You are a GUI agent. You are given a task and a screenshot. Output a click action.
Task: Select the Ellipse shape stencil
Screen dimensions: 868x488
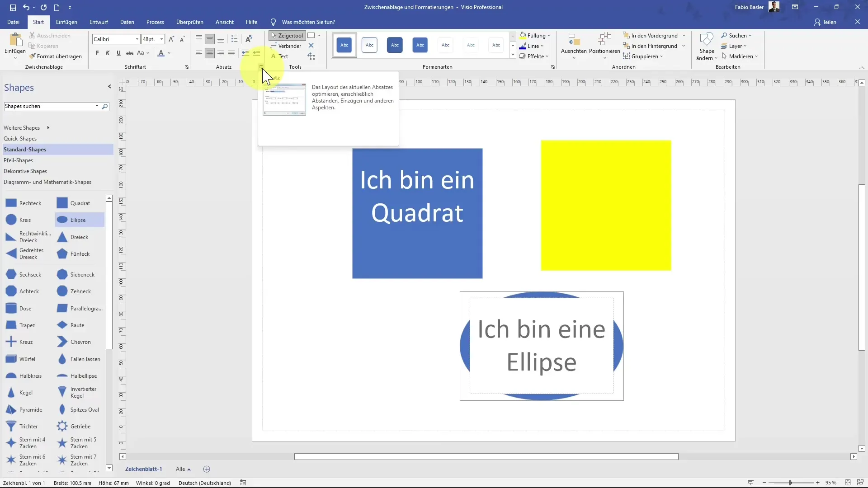click(x=80, y=220)
